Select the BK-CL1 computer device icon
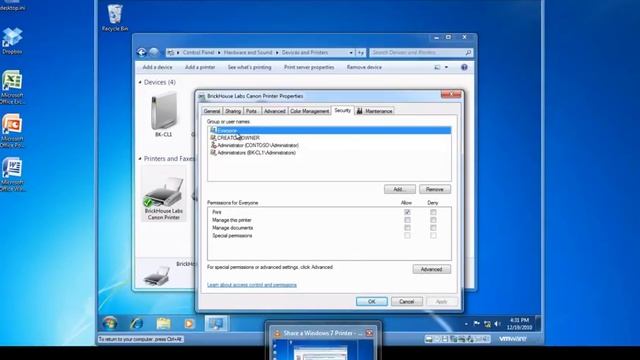This screenshot has height=360, width=640. point(164,114)
